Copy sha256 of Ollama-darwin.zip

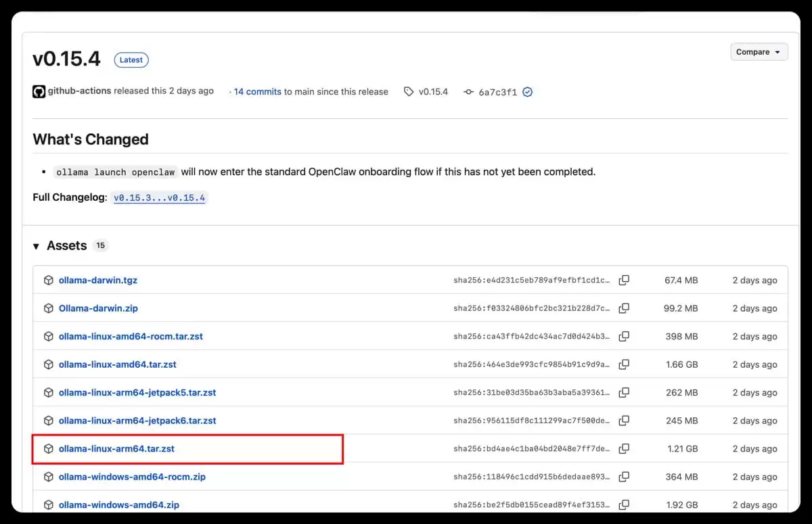624,308
